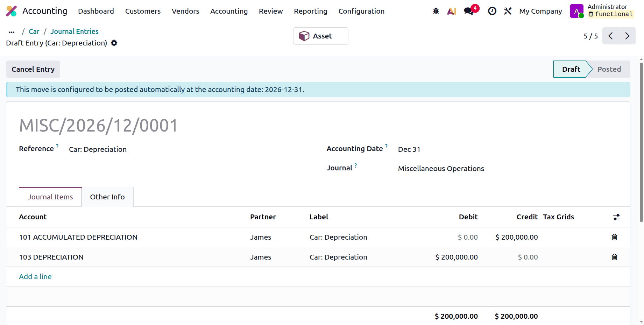Sort by Debit column header
This screenshot has width=644, height=325.
pyautogui.click(x=468, y=217)
